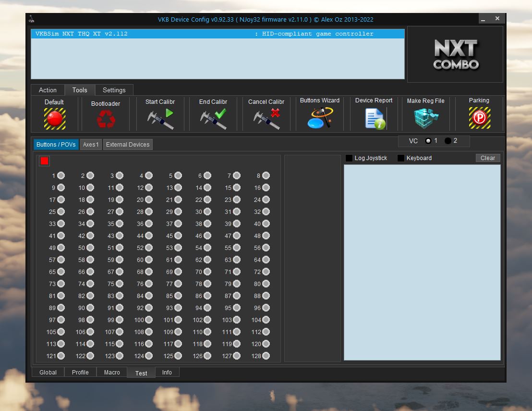Select the Buttons / POVs tab
Screen dimensions: 532x411
pos(56,144)
